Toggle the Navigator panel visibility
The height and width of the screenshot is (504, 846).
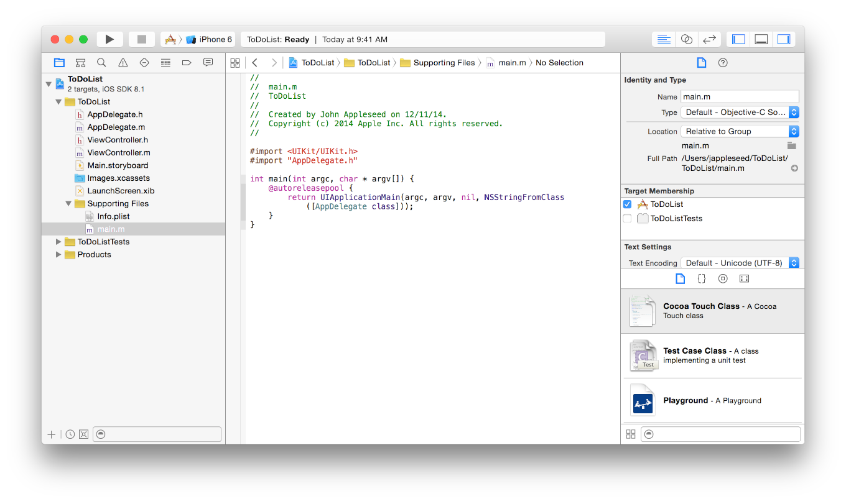pyautogui.click(x=738, y=39)
